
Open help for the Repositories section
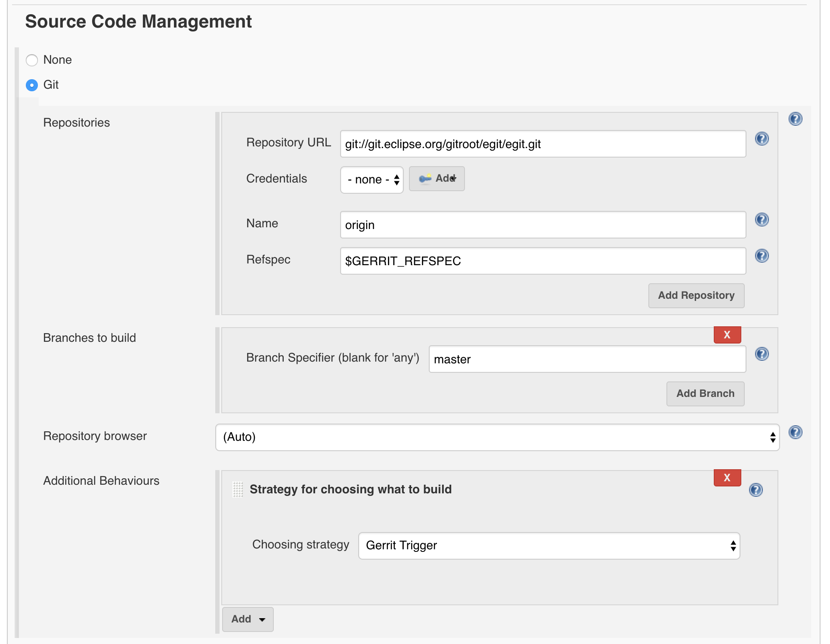[795, 119]
